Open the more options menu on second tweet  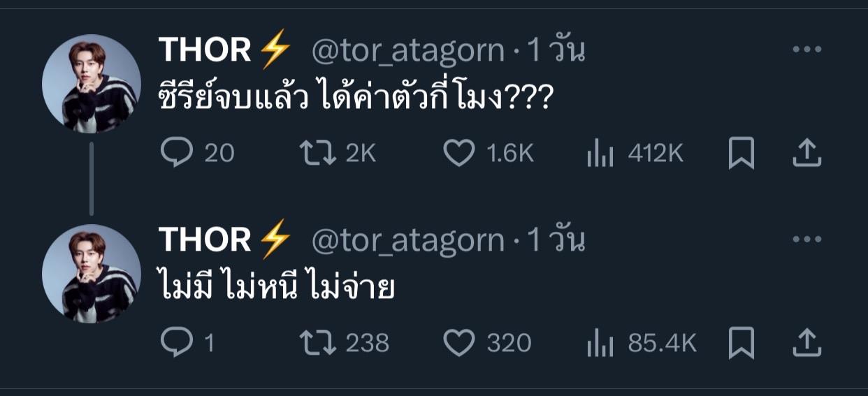[x=806, y=240]
